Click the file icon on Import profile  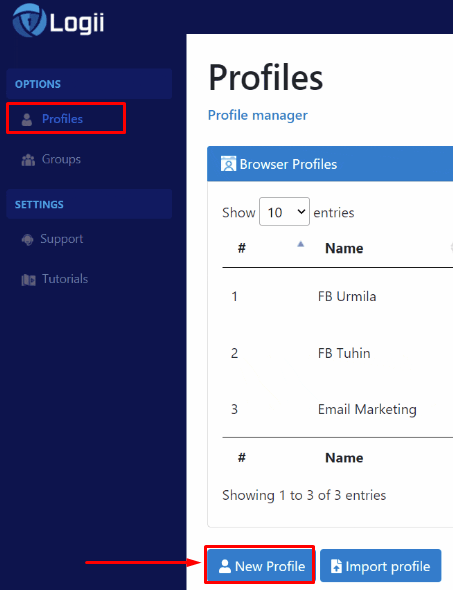click(336, 566)
